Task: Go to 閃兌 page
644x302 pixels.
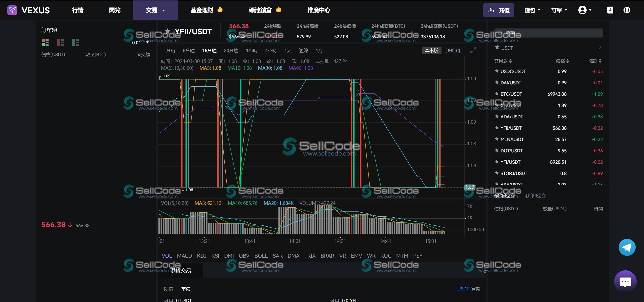Action: pos(115,10)
